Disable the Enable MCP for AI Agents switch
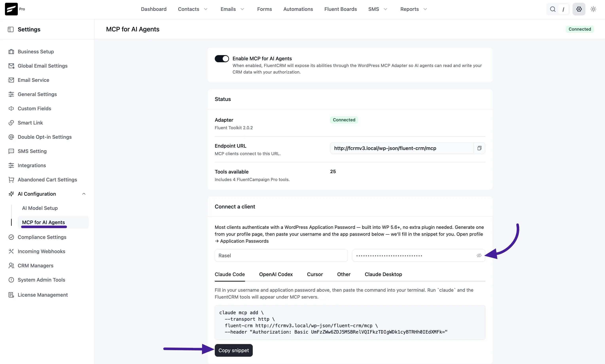The width and height of the screenshot is (605, 364). (222, 59)
